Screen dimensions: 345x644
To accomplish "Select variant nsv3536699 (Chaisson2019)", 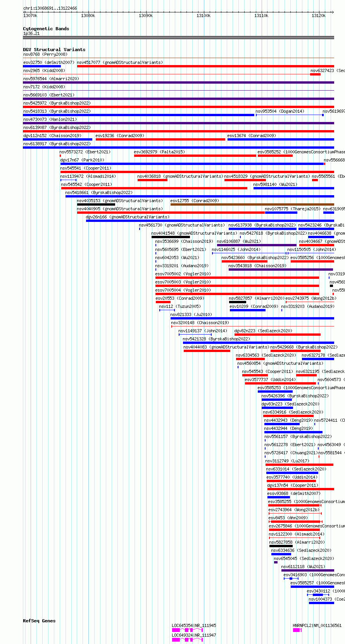I will tap(184, 241).
